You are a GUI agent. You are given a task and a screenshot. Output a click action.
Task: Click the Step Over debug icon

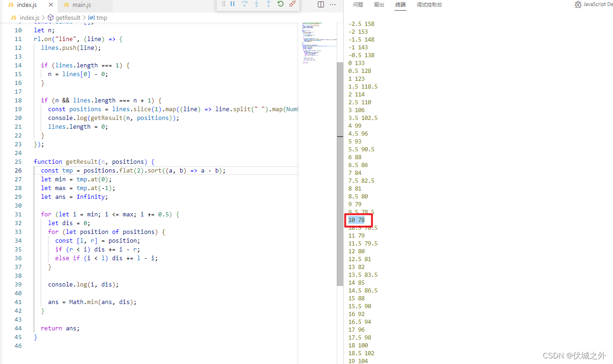[245, 4]
